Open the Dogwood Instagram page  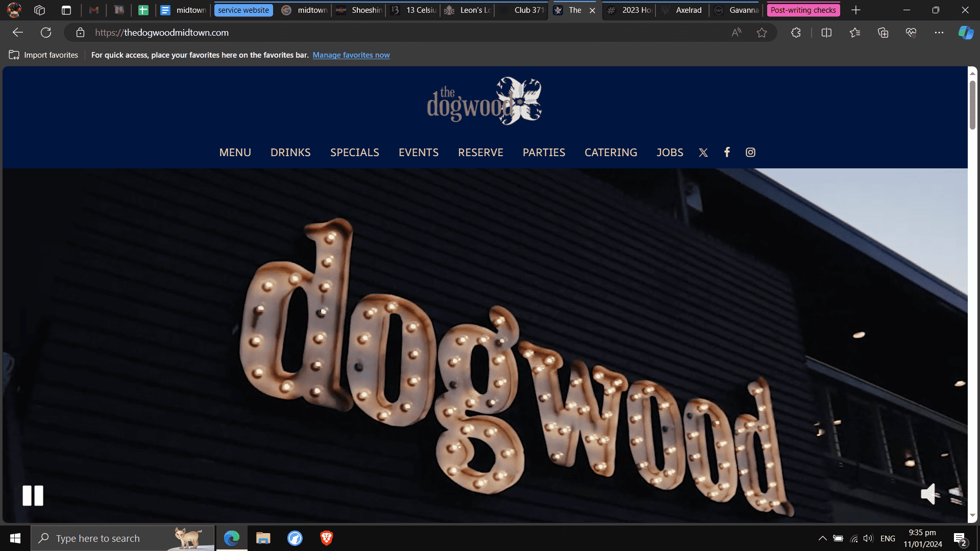point(750,152)
